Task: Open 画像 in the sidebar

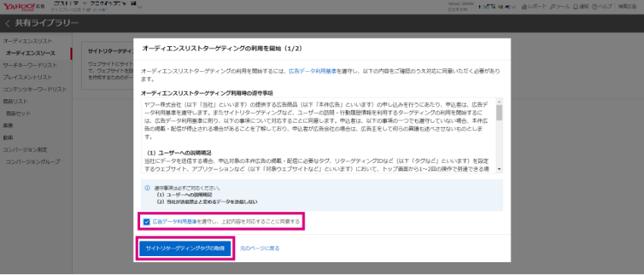Action: pyautogui.click(x=8, y=125)
